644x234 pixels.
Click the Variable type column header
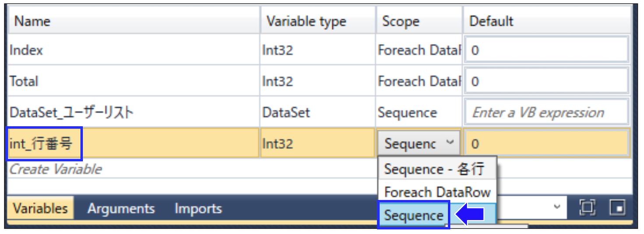(x=306, y=21)
